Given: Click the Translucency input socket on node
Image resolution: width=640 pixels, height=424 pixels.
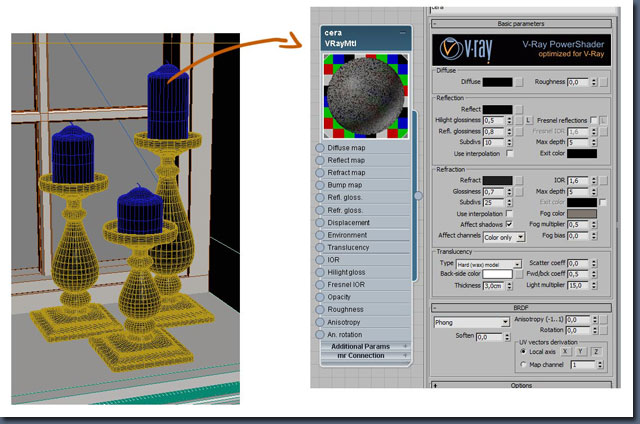Looking at the screenshot, I should pyautogui.click(x=320, y=247).
